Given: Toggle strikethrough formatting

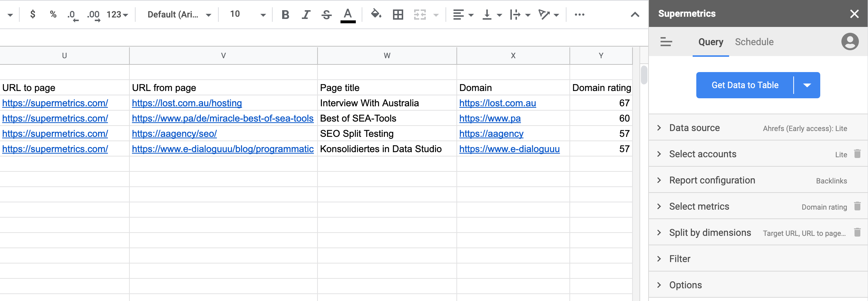Looking at the screenshot, I should pos(327,15).
